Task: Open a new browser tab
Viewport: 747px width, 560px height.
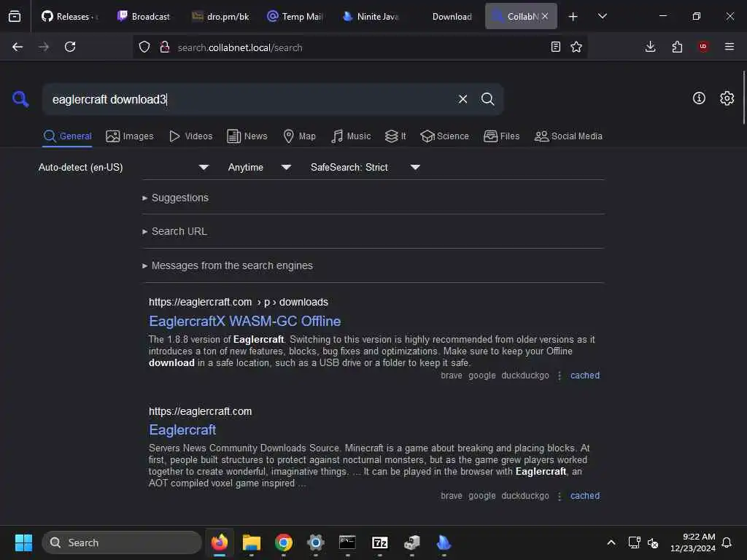Action: pos(573,17)
